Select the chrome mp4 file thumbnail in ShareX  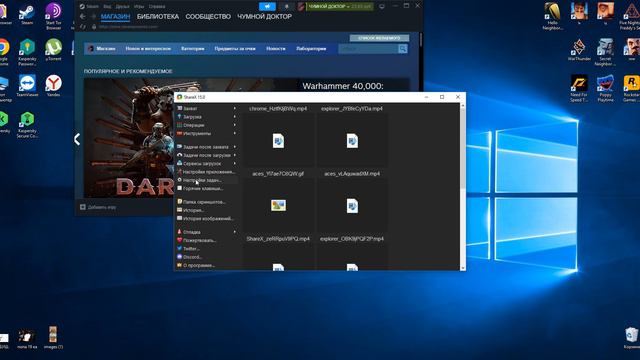(278, 141)
